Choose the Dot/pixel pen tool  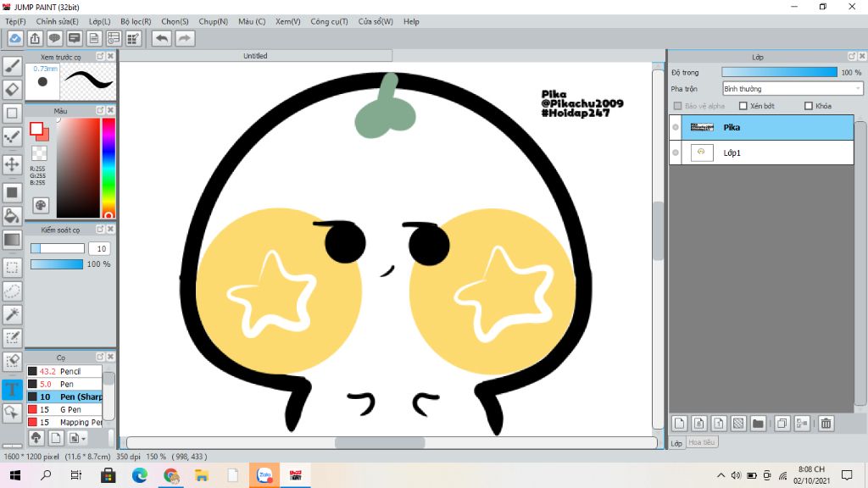(12, 136)
